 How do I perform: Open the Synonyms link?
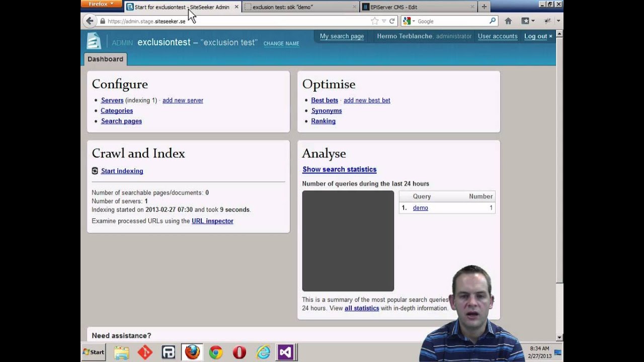pos(327,111)
